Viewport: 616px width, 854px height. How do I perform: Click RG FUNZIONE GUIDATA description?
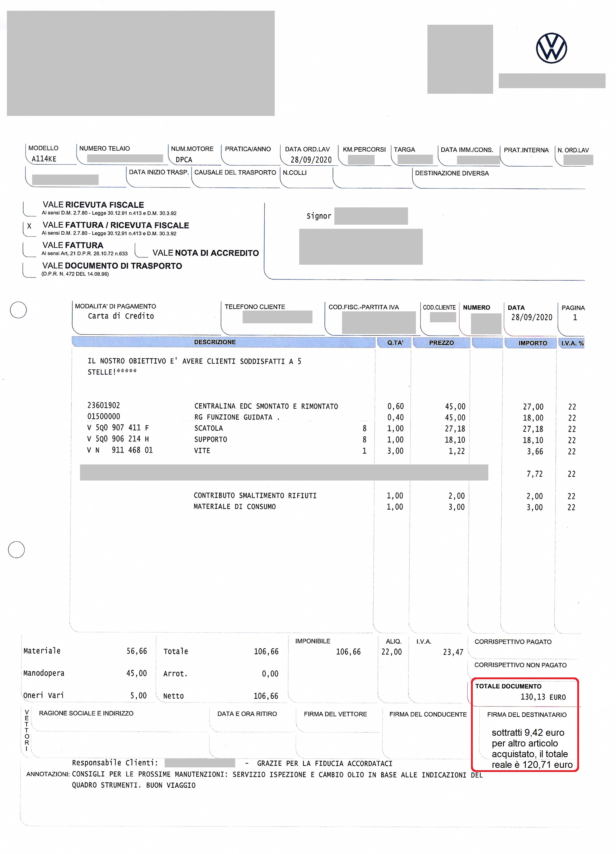237,417
